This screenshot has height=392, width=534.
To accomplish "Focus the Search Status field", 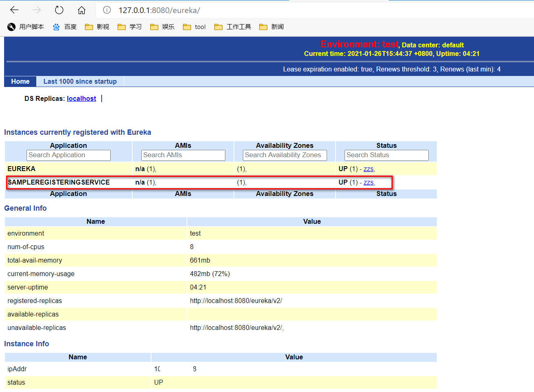I will coord(387,155).
